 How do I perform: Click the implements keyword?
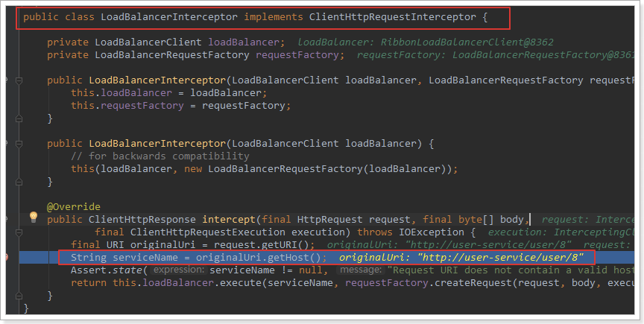[273, 17]
